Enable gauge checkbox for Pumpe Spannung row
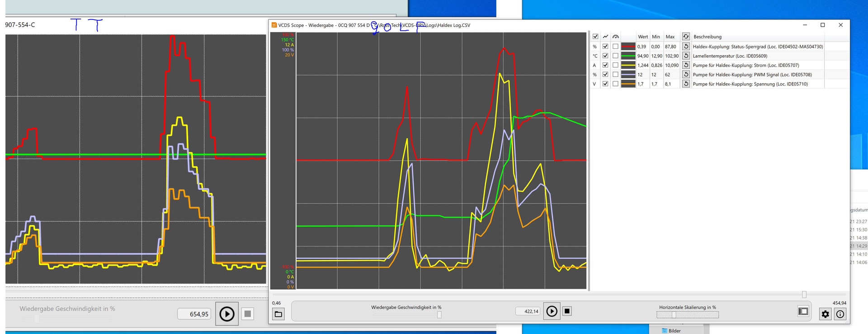The image size is (868, 334). click(615, 84)
